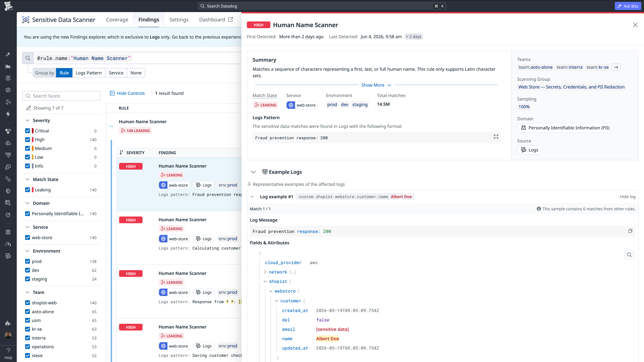Viewport: 644px width, 362px height.
Task: Focus the Search facets input
Action: (62, 96)
